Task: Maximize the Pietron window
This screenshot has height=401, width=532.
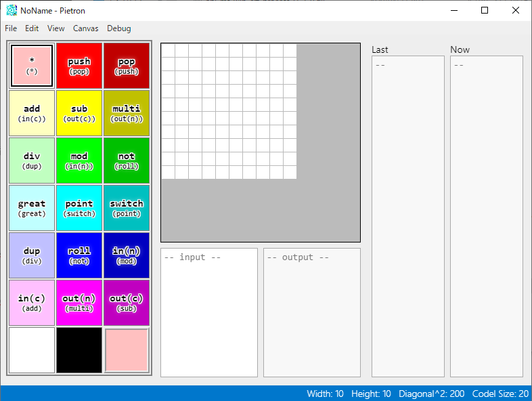Action: 485,11
